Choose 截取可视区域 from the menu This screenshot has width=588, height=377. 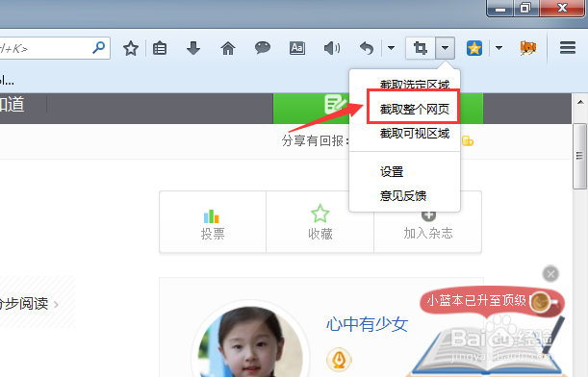point(415,134)
